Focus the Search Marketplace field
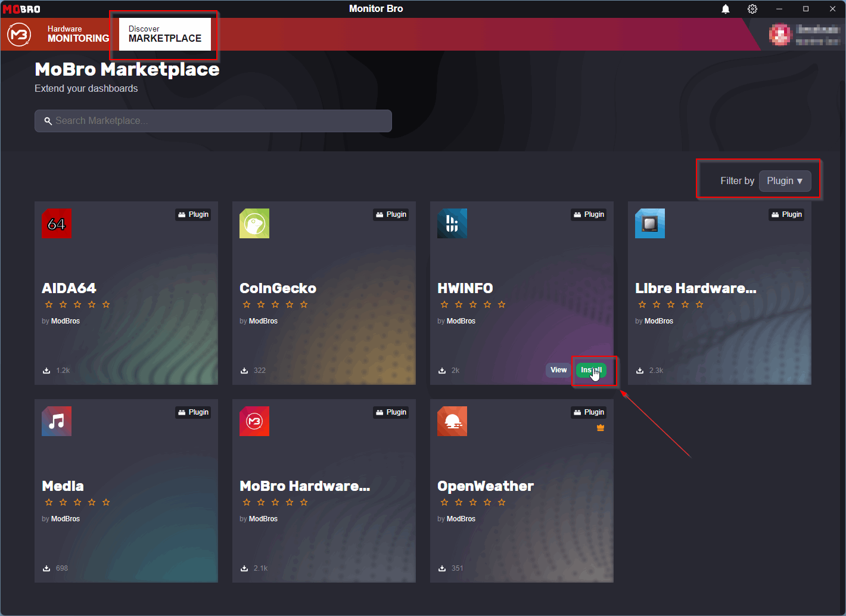The image size is (846, 616). click(213, 121)
